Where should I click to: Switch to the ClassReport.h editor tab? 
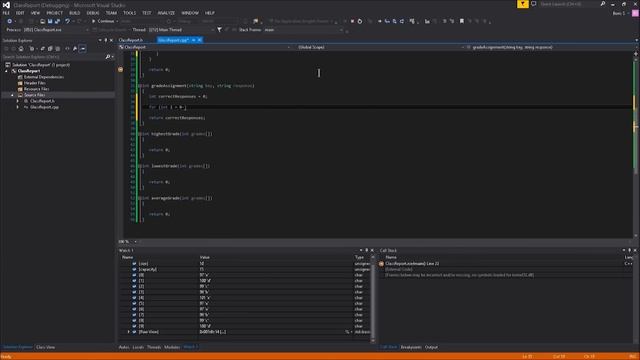pos(131,40)
